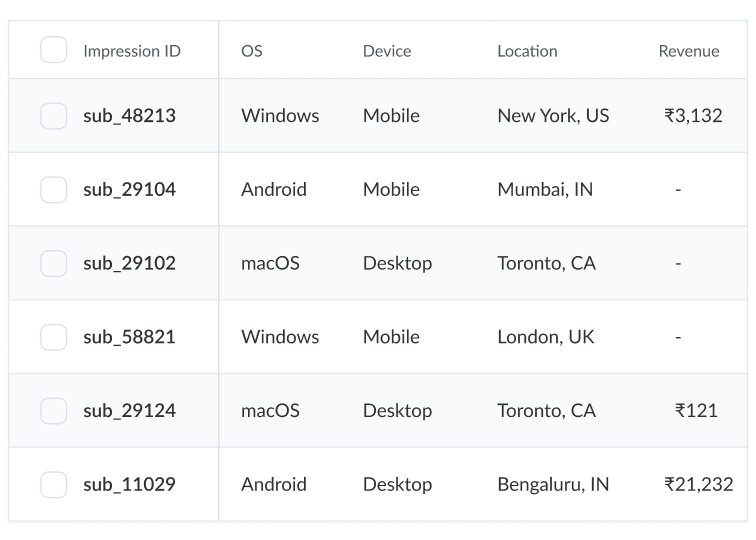Open impression sub_11029
The image size is (756, 540).
coord(129,485)
